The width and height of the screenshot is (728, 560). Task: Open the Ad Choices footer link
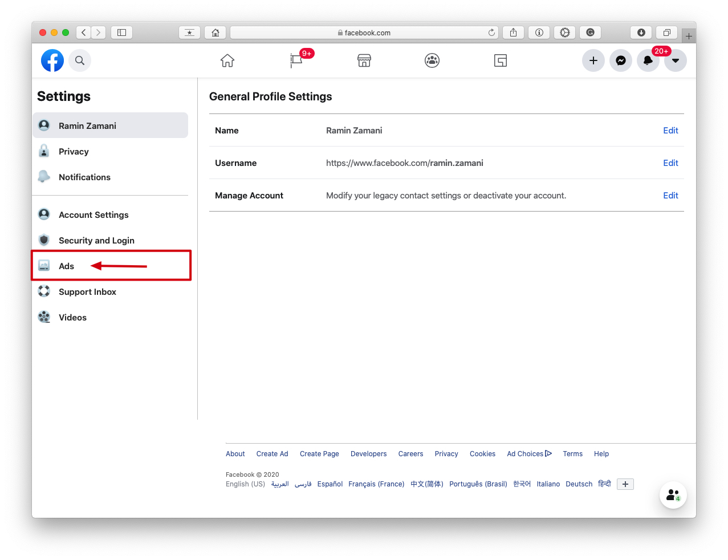point(529,454)
